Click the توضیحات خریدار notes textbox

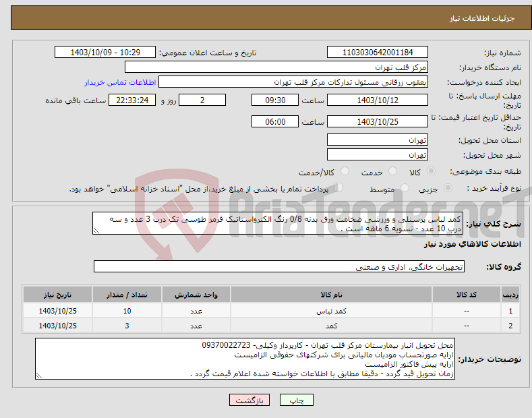(245, 359)
